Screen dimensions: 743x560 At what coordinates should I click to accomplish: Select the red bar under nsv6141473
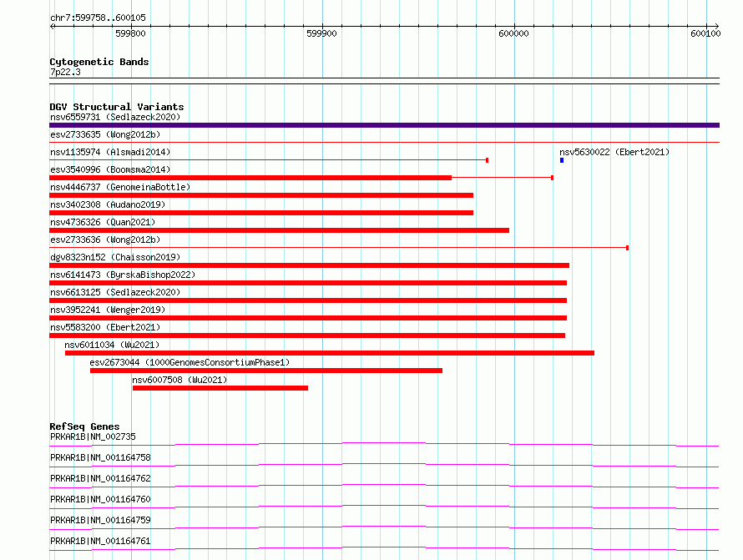click(308, 283)
